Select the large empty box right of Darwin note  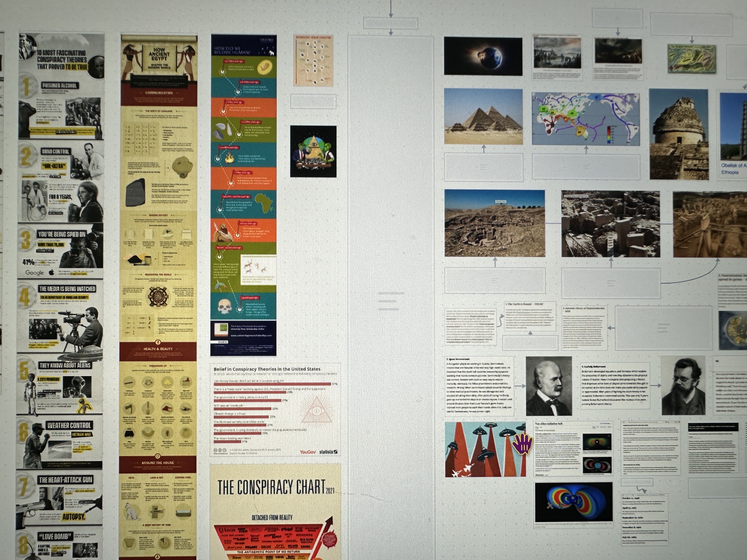click(664, 328)
